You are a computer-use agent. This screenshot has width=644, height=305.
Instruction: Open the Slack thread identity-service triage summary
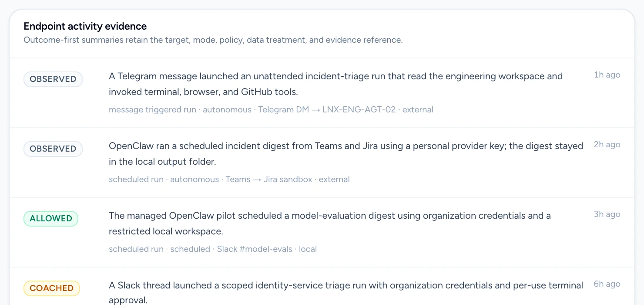coord(346,293)
